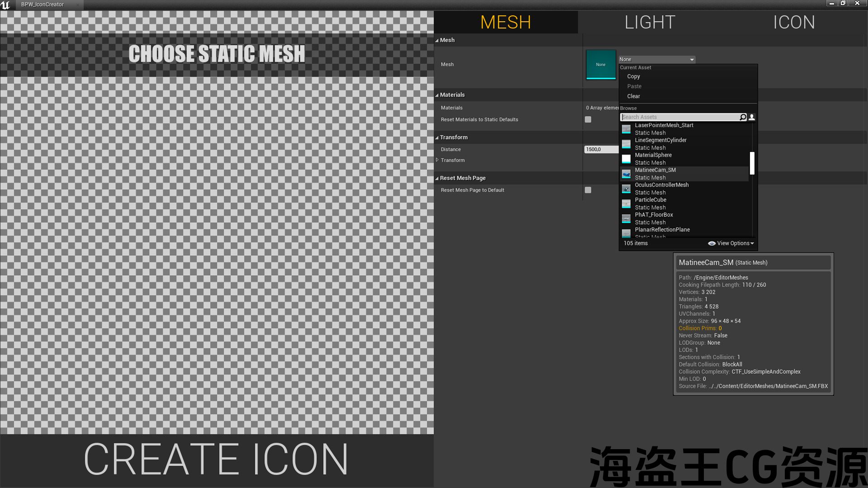Open the None mesh asset dropdown
Viewport: 868px width, 488px height.
pos(656,60)
